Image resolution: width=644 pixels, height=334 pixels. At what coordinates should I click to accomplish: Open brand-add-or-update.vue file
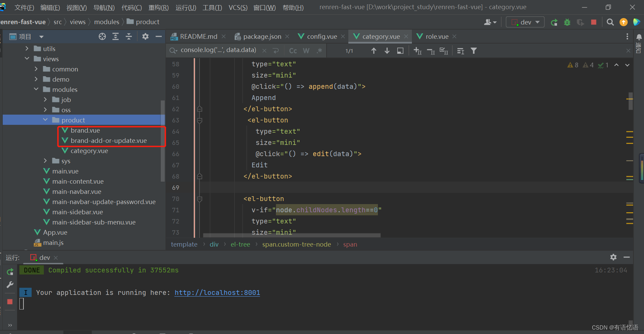(x=108, y=140)
